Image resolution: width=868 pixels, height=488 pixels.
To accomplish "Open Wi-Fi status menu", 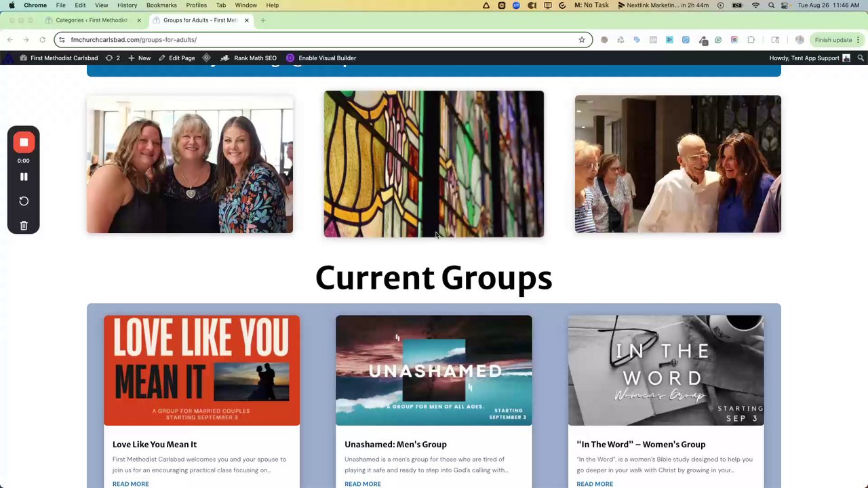I will 755,5.
